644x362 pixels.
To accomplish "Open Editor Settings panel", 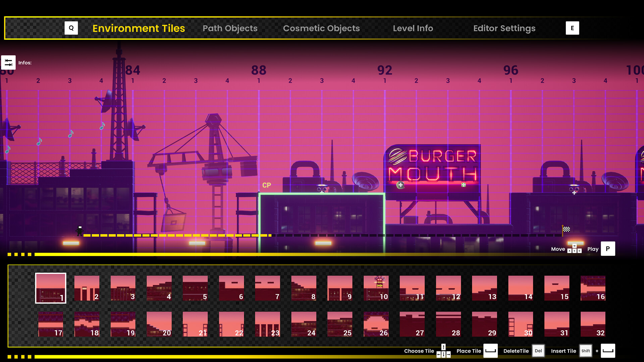I will pyautogui.click(x=504, y=28).
